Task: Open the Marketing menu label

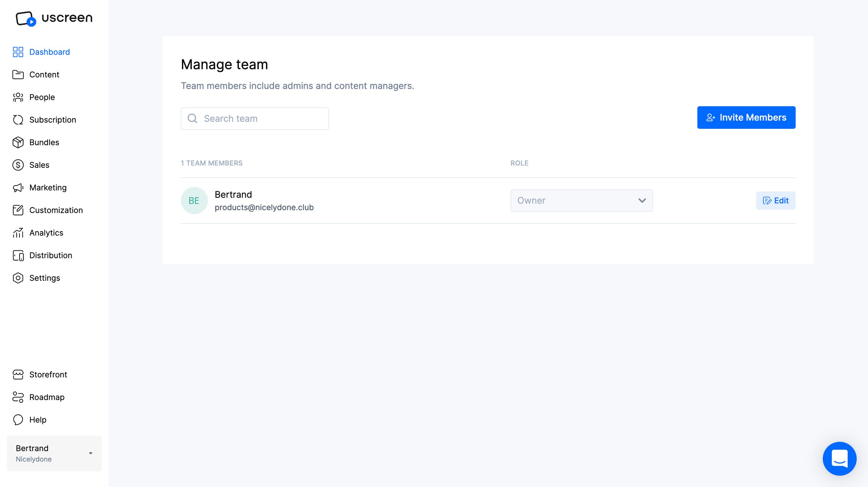Action: pos(48,188)
